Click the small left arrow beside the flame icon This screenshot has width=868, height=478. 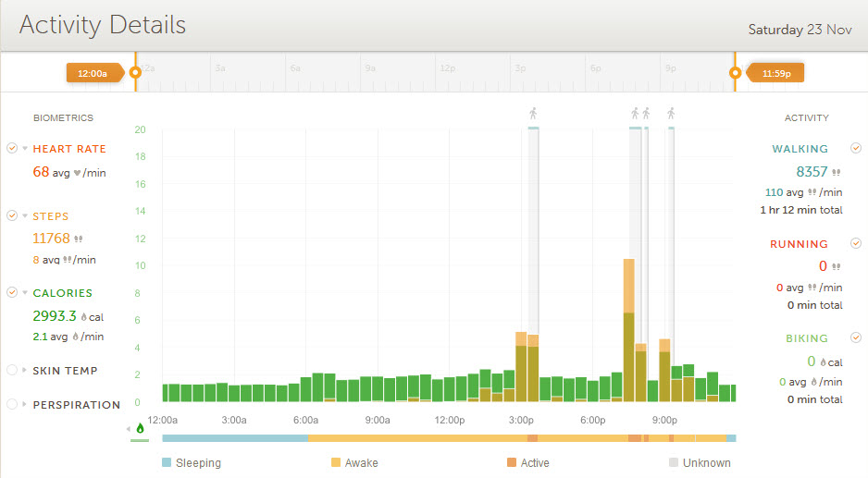click(129, 429)
